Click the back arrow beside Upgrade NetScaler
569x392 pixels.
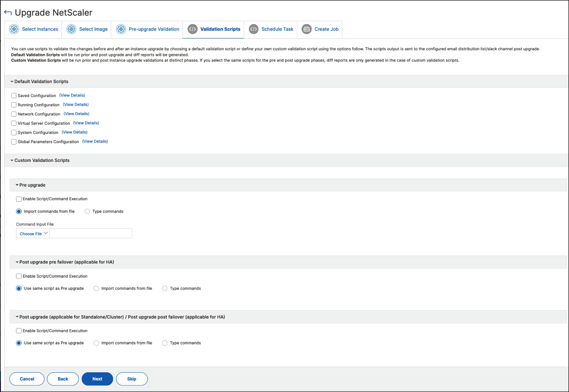(x=8, y=12)
